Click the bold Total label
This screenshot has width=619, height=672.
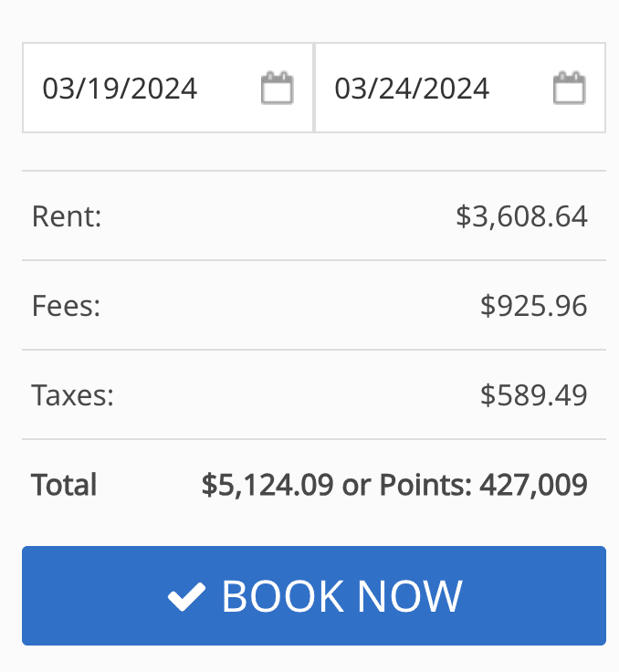(x=64, y=485)
